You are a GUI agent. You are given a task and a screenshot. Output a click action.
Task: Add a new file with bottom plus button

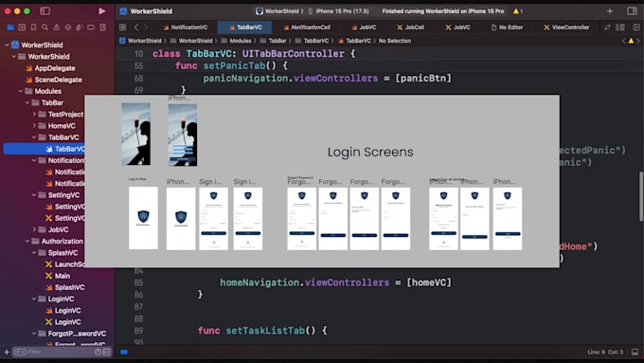(7, 352)
